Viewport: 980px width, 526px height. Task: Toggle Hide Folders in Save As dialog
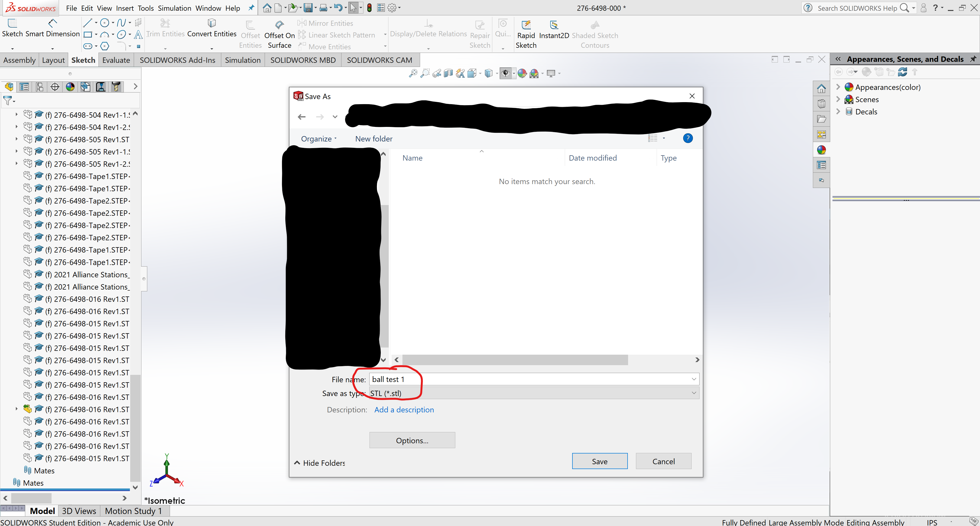click(x=320, y=463)
